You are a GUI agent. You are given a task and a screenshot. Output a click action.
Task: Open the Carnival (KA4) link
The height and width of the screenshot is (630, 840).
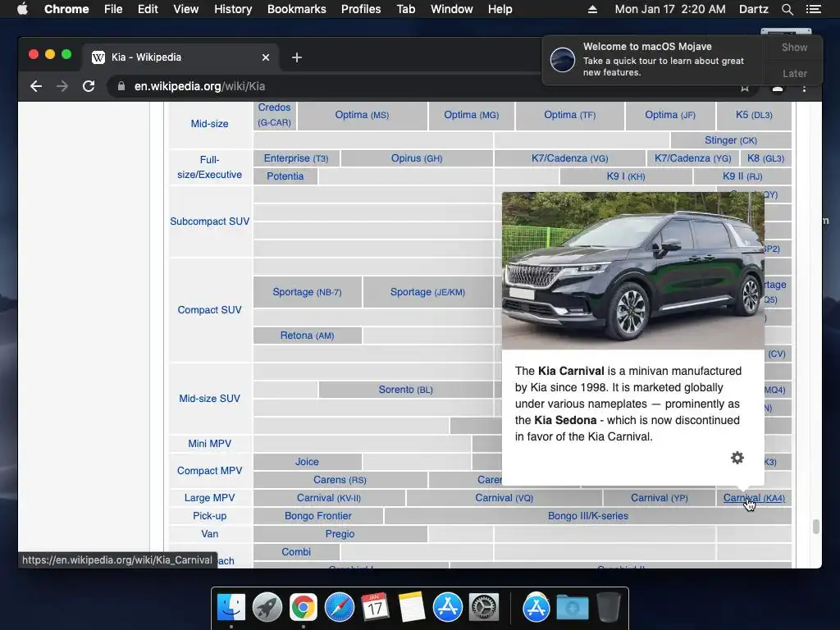pos(754,498)
